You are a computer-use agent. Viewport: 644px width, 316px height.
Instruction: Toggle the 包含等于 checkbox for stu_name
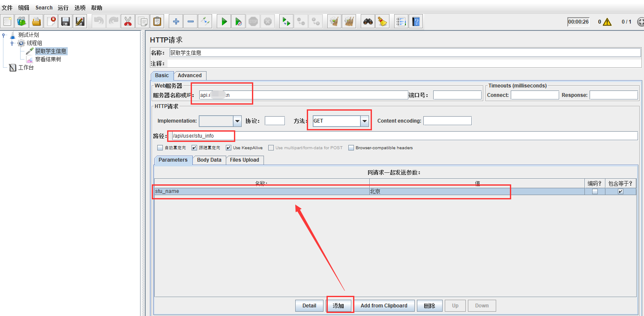[x=620, y=191]
